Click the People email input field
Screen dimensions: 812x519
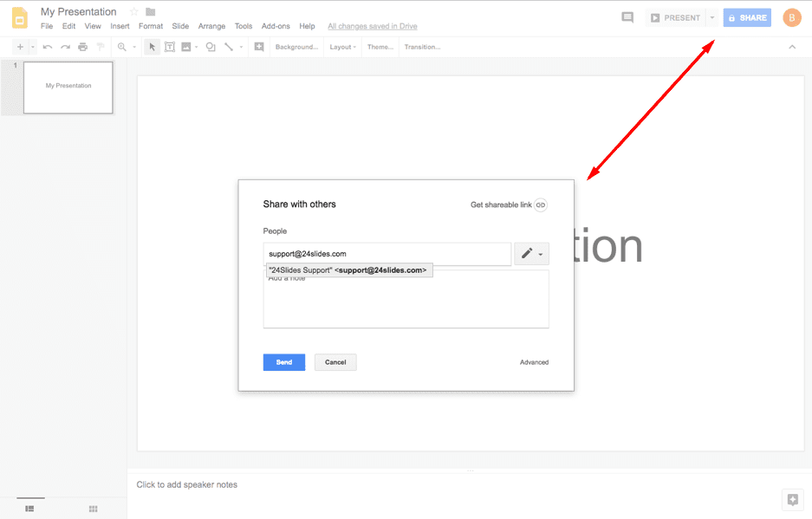387,254
